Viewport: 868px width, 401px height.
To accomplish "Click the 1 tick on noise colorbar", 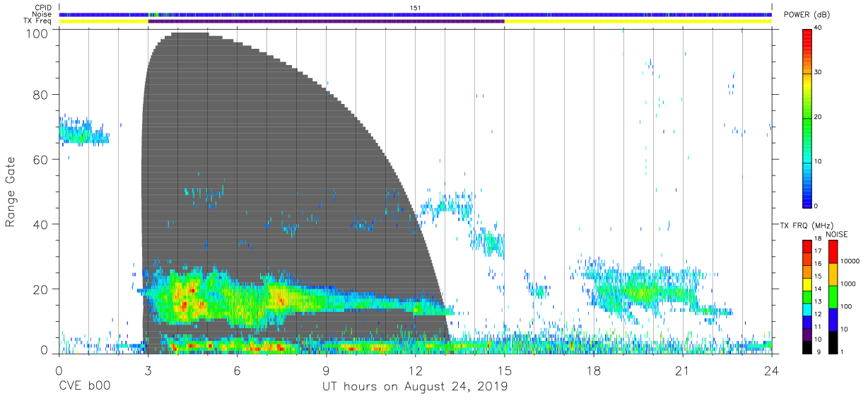I will tap(842, 352).
